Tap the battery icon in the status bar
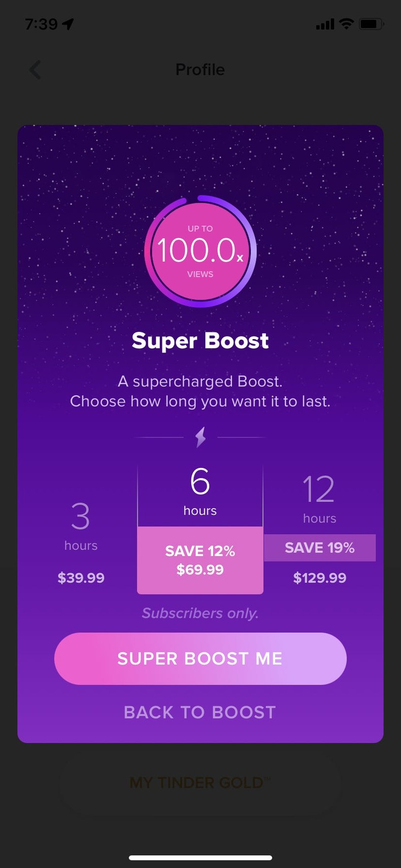Image resolution: width=401 pixels, height=868 pixels. [x=370, y=23]
